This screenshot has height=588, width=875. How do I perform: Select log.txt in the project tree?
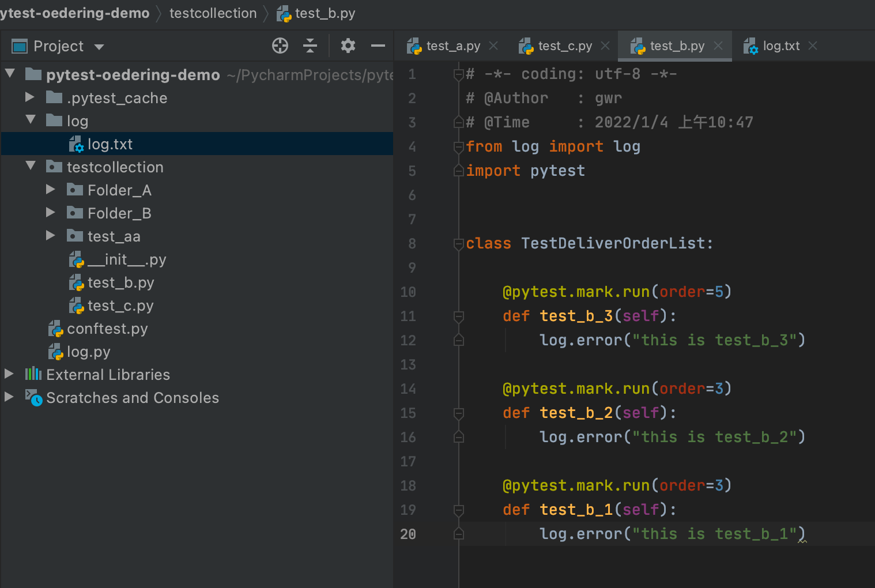(197, 144)
